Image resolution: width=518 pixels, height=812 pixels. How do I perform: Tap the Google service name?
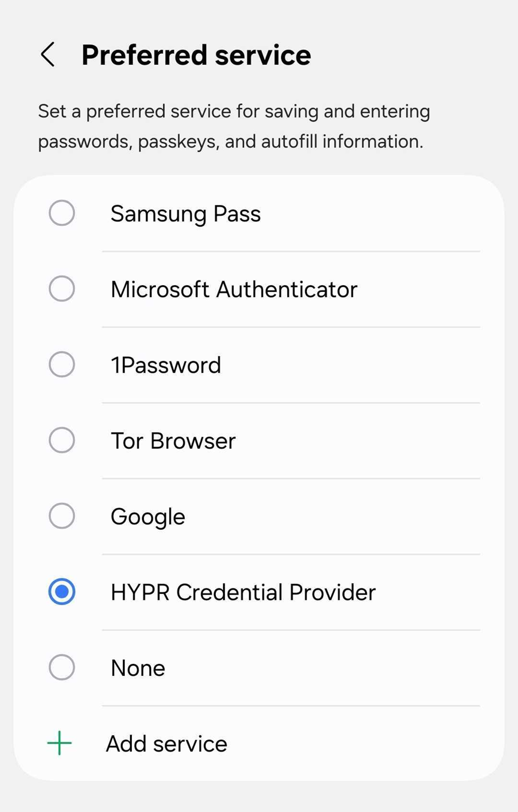click(147, 517)
